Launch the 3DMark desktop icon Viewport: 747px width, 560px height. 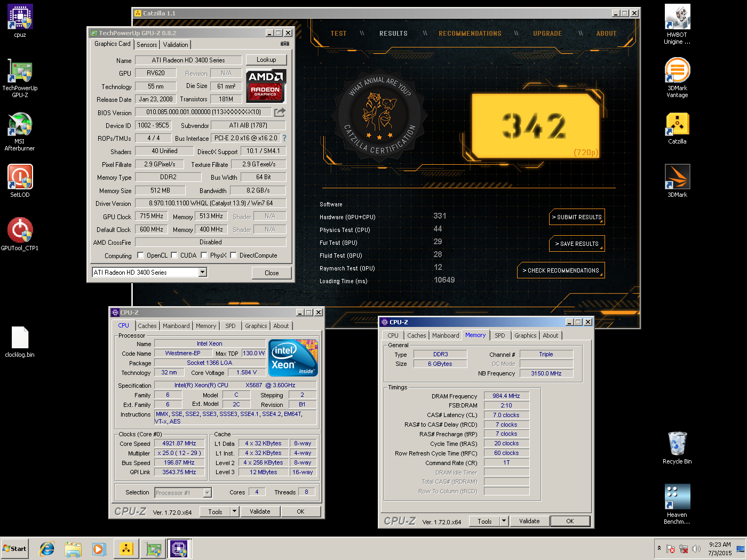pos(677,181)
